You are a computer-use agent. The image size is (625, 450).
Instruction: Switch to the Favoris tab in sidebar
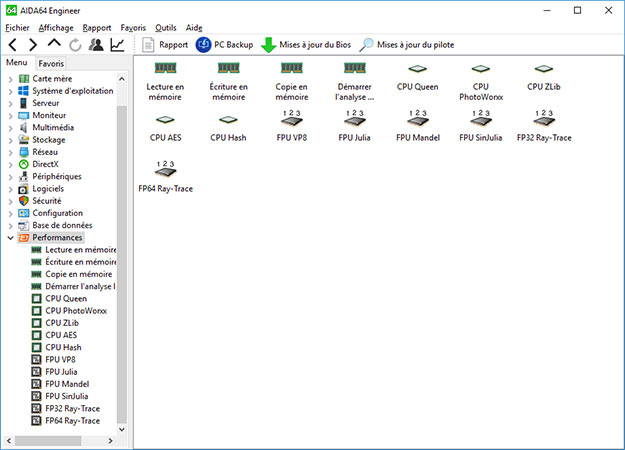[x=51, y=63]
